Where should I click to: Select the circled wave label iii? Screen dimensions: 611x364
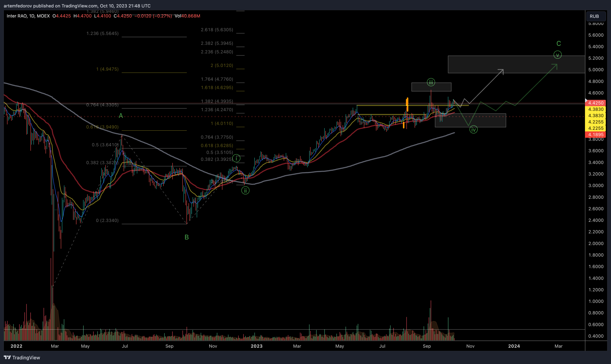[x=431, y=82]
